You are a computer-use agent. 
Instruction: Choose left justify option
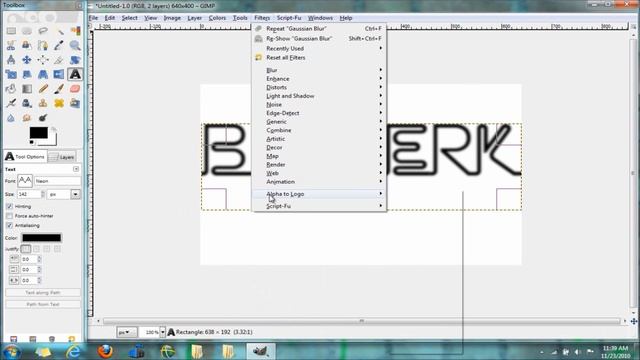click(x=26, y=249)
